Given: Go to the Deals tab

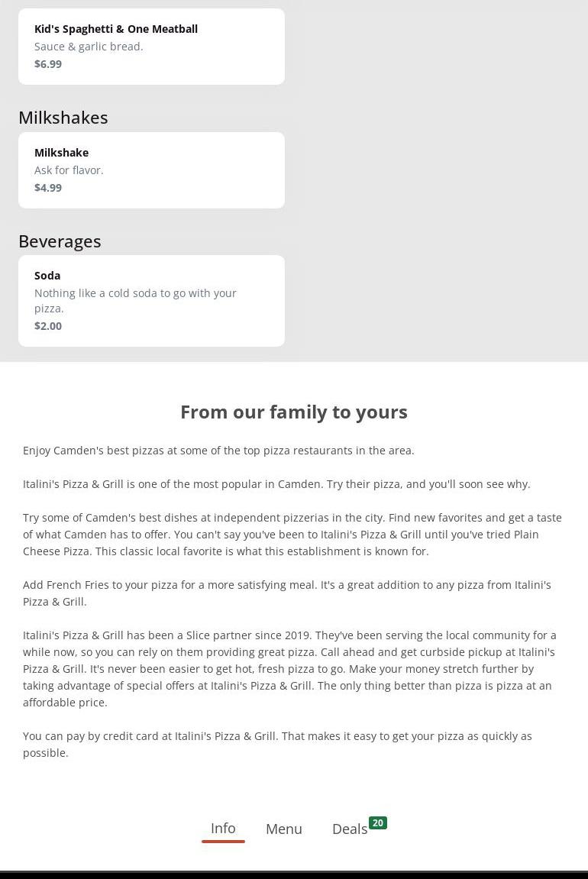Looking at the screenshot, I should click(x=350, y=829).
